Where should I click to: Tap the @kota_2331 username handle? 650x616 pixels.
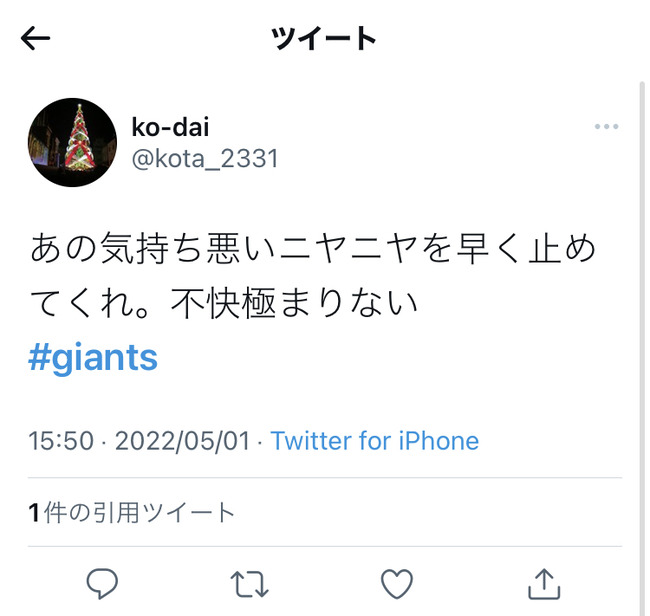point(205,158)
